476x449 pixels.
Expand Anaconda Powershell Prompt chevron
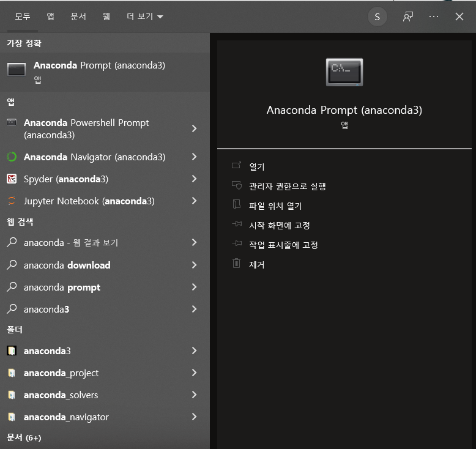point(195,128)
